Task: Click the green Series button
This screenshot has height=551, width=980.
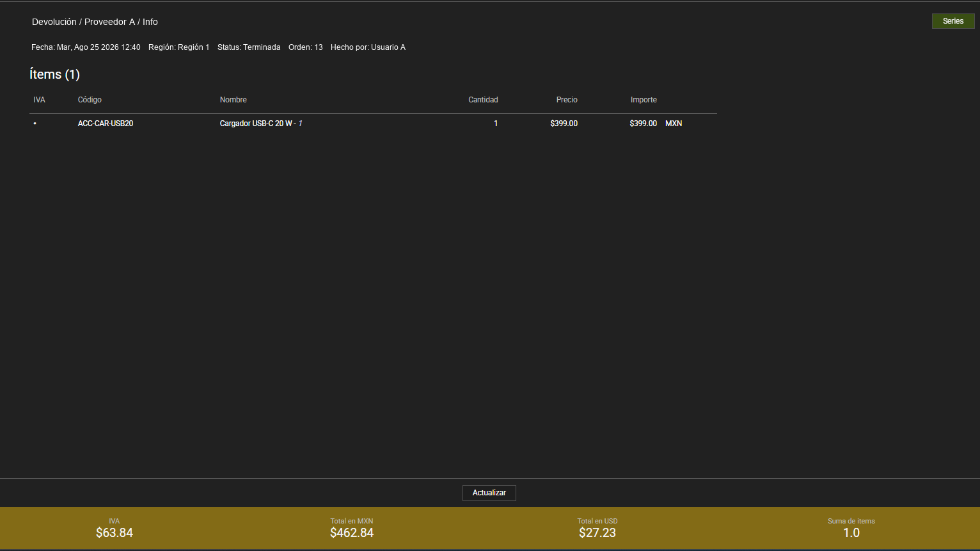Action: pyautogui.click(x=952, y=21)
